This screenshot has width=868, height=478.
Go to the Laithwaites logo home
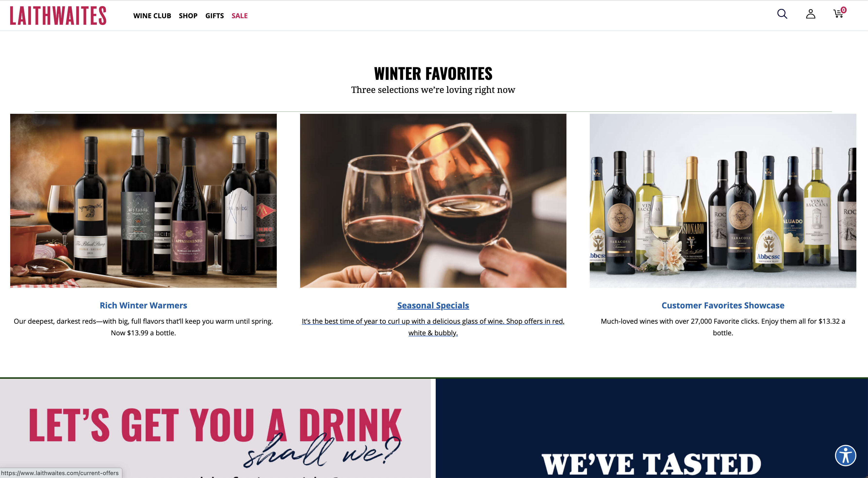(x=58, y=16)
